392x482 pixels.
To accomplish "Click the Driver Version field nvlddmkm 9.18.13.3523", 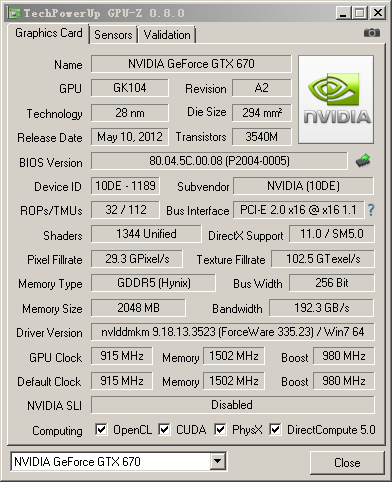I will click(233, 332).
